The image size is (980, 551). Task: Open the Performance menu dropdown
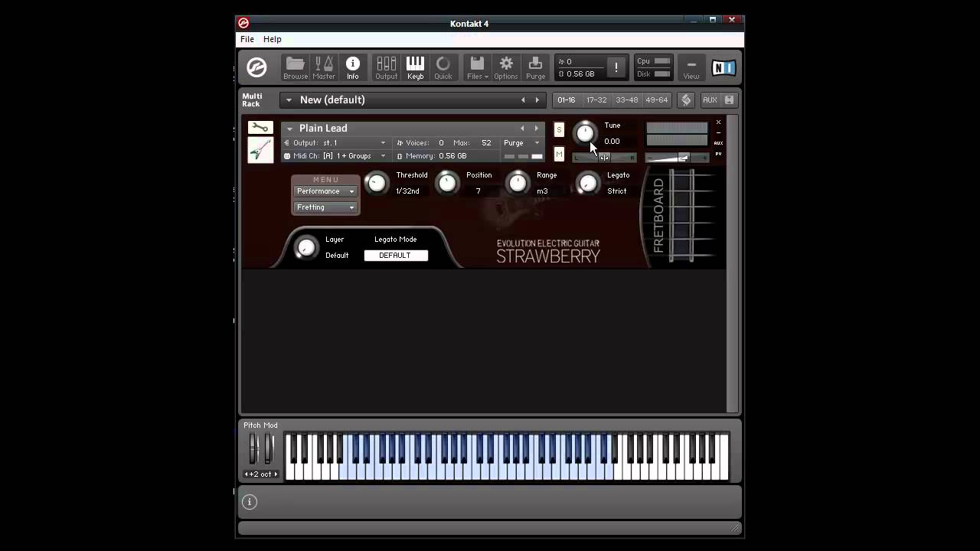[325, 191]
